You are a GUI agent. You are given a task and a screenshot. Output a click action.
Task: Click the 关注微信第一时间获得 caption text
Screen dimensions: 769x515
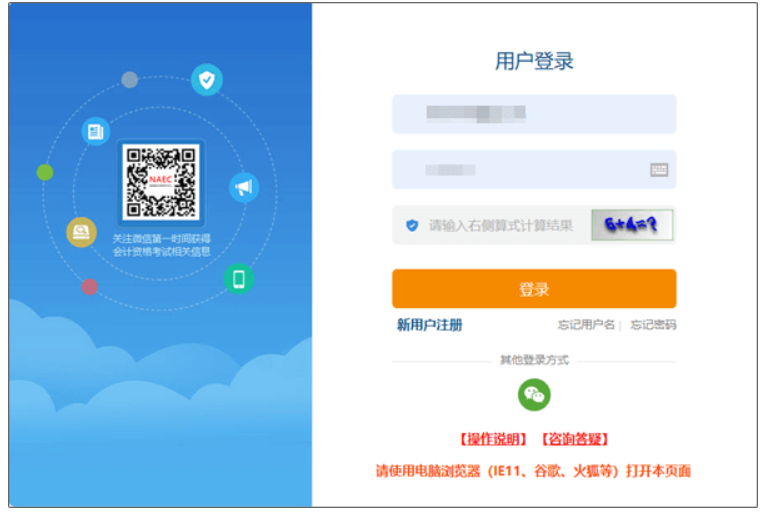pos(161,239)
